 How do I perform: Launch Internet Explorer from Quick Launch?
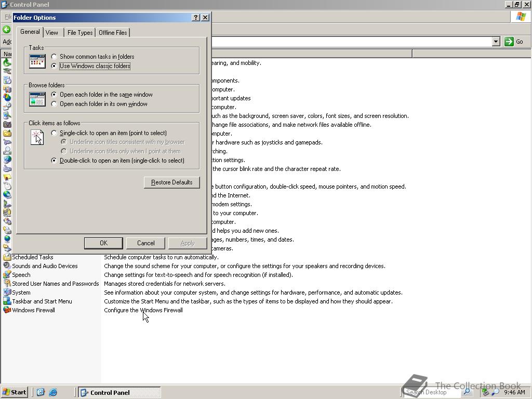[53, 392]
